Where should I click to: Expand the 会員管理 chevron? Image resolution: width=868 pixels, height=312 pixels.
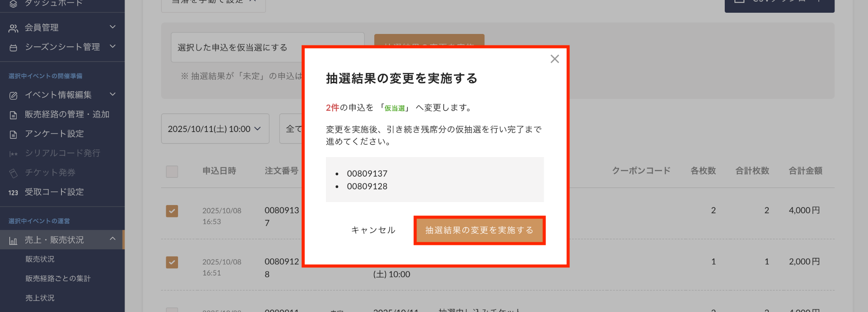click(x=113, y=27)
